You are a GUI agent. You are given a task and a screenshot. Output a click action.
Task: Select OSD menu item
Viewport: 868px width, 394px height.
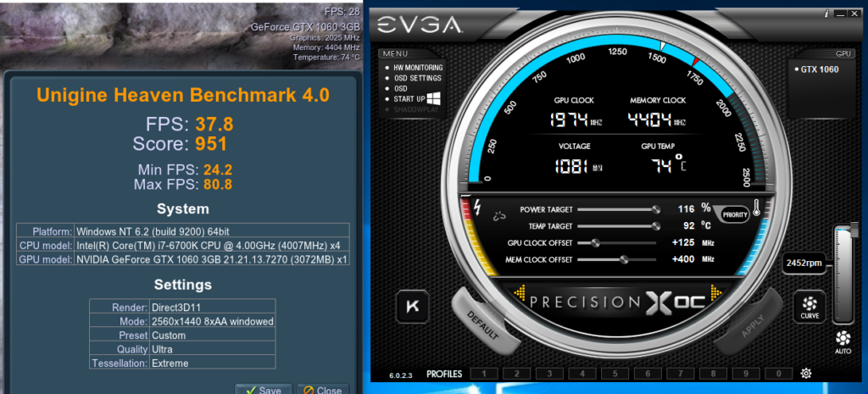click(x=400, y=88)
